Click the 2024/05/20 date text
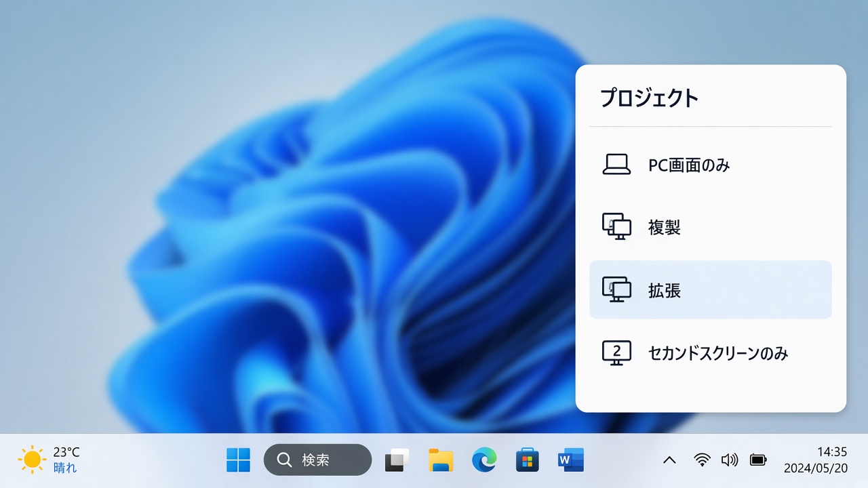 coord(816,468)
